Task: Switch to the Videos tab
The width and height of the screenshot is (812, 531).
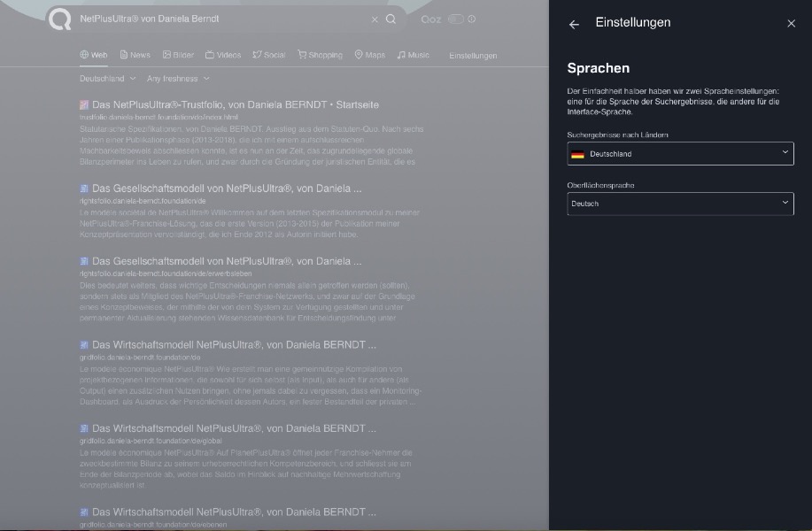Action: [223, 55]
